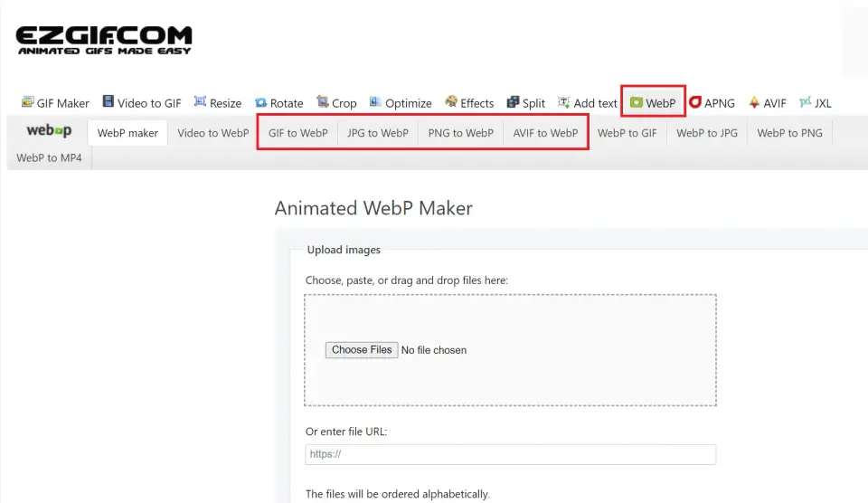Click the Resize tool icon
This screenshot has height=503, width=868.
(201, 101)
